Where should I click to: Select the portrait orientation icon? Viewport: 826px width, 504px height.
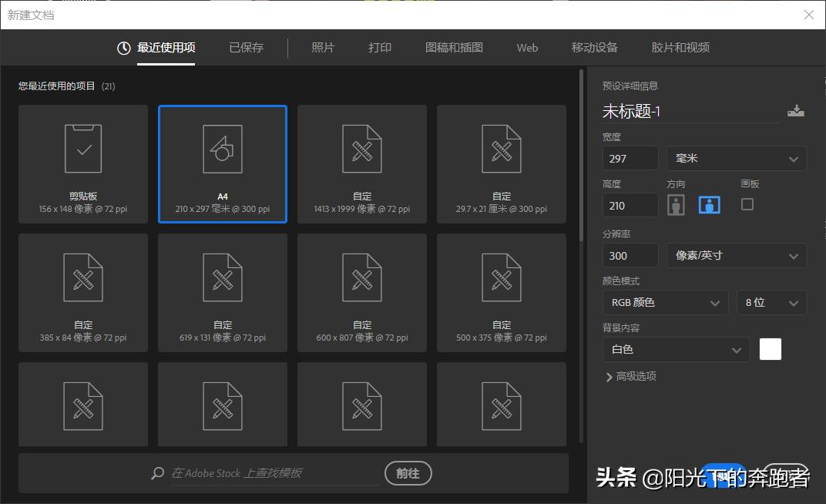[676, 203]
